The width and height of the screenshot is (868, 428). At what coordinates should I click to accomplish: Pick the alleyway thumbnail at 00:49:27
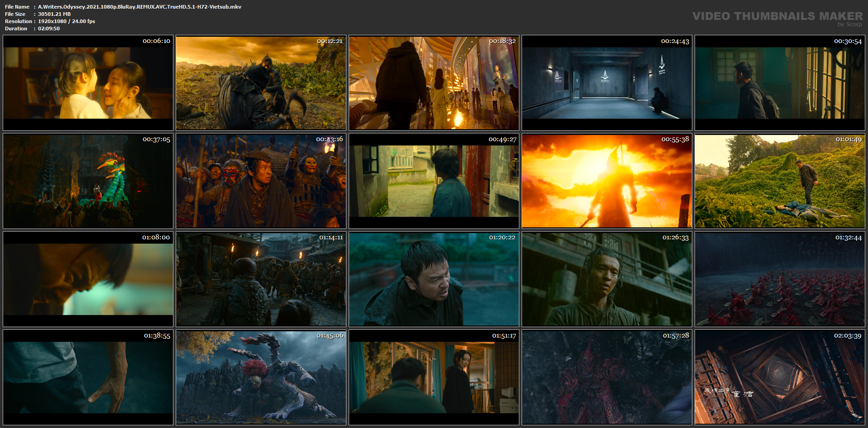(434, 181)
